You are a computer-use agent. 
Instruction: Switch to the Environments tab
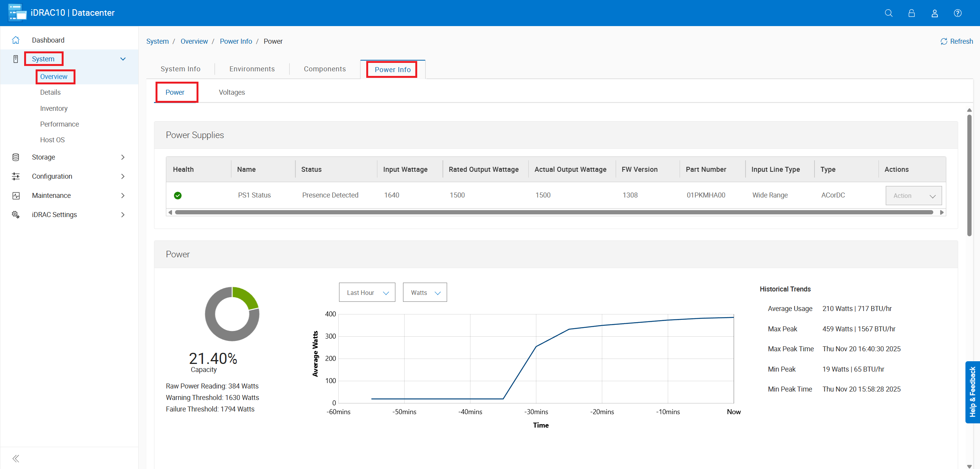[x=252, y=69]
